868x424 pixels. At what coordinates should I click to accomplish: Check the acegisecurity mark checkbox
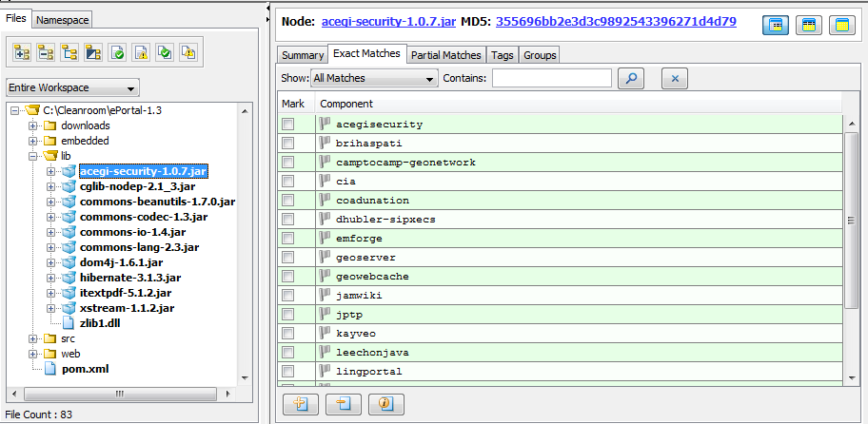[x=288, y=125]
